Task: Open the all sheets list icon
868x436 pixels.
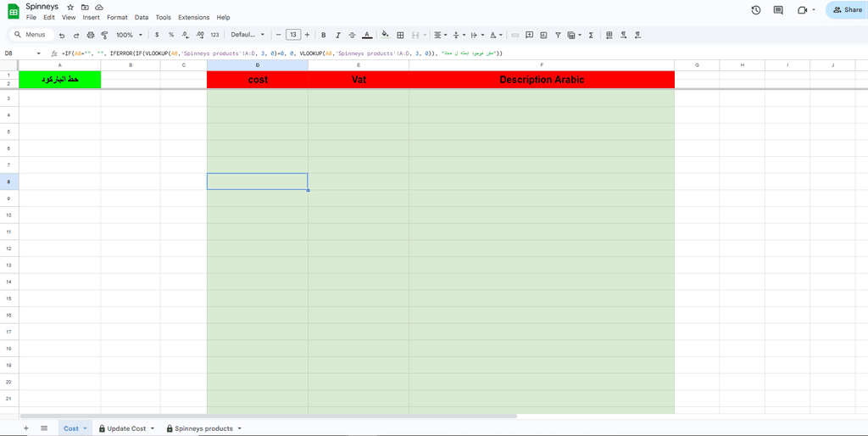Action: [x=44, y=428]
